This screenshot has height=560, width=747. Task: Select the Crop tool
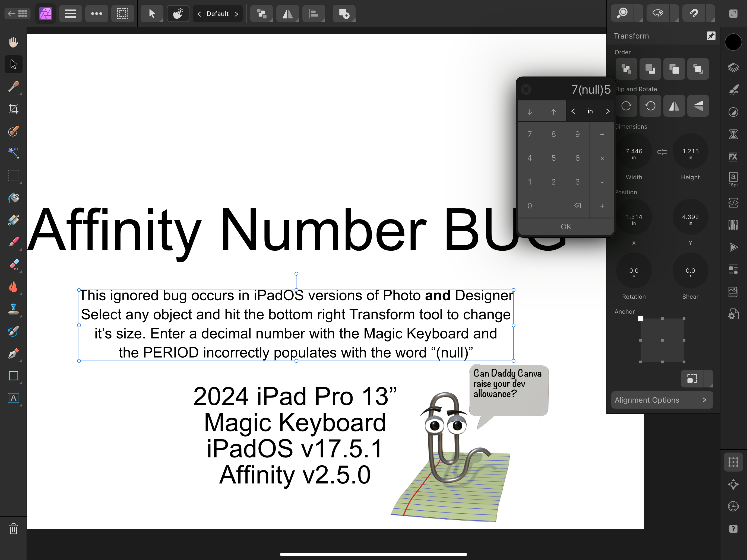14,109
